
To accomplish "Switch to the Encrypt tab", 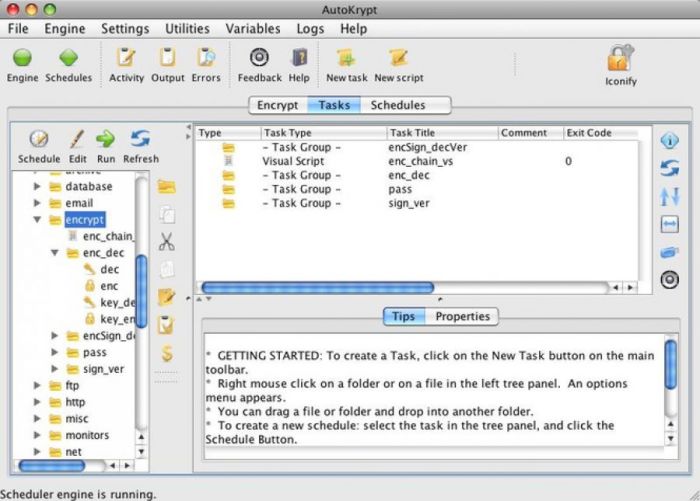I will (x=278, y=105).
